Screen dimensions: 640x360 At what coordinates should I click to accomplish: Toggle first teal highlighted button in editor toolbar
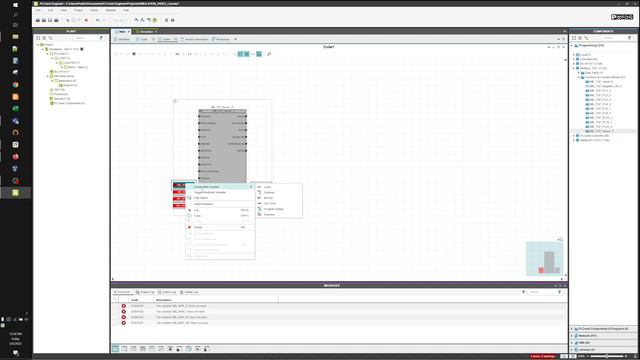point(240,54)
